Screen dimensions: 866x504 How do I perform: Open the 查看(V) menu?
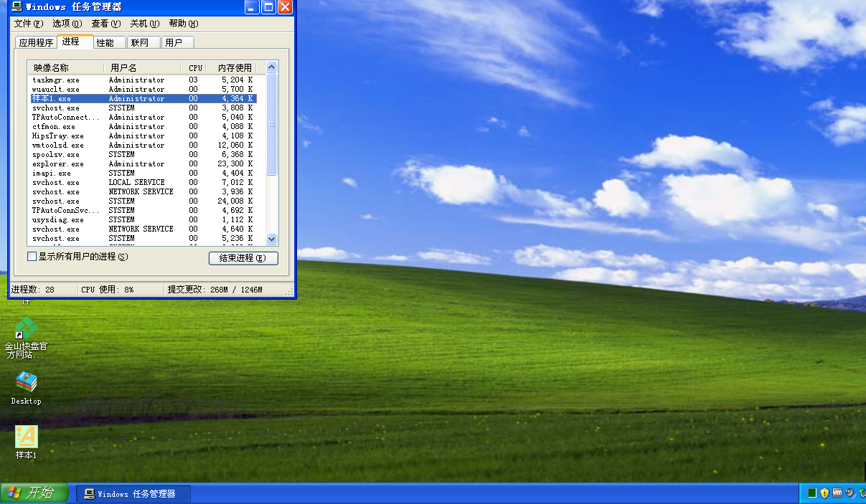coord(105,24)
